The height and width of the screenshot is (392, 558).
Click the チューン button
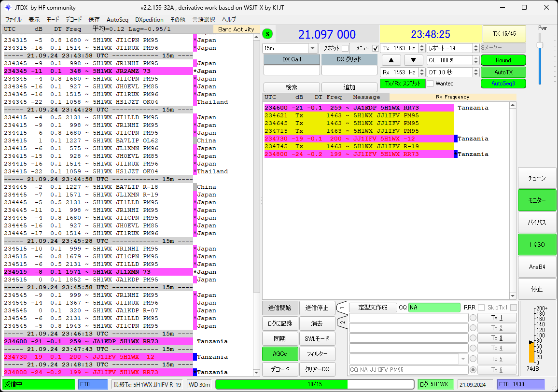537,178
